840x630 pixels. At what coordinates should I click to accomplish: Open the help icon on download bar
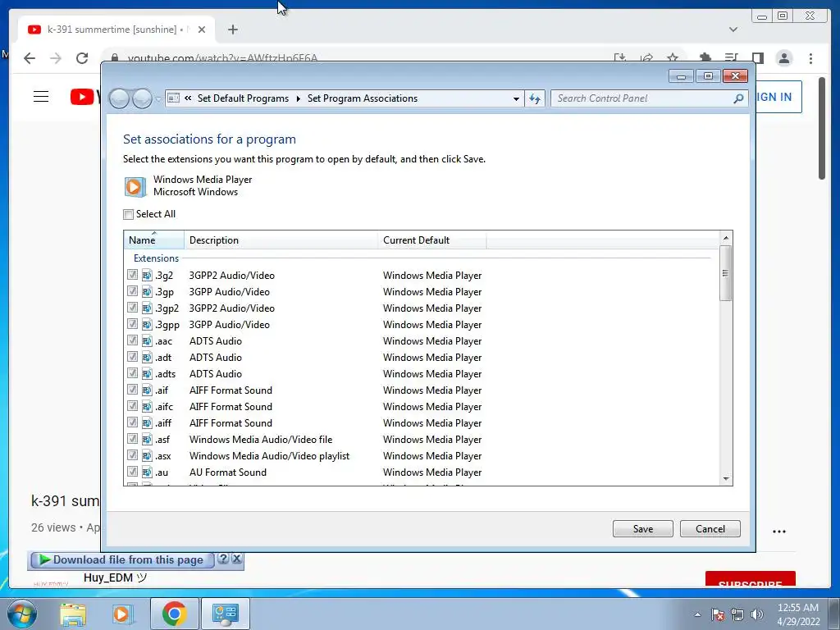point(223,559)
